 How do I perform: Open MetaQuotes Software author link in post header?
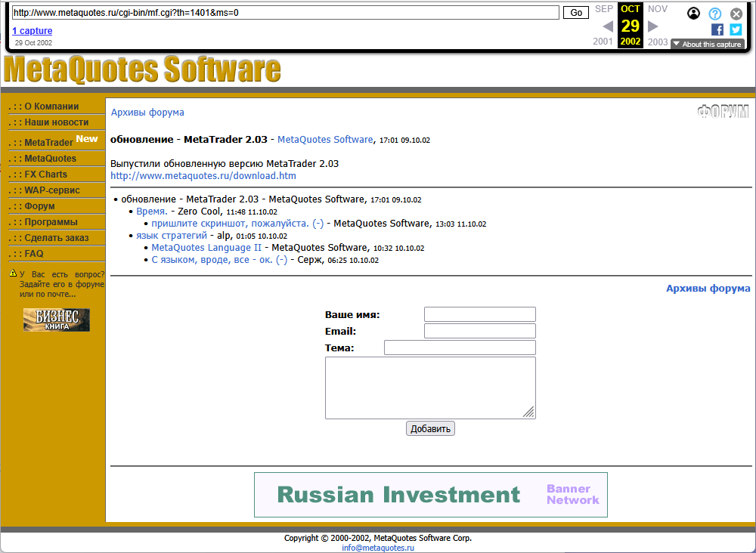click(325, 140)
